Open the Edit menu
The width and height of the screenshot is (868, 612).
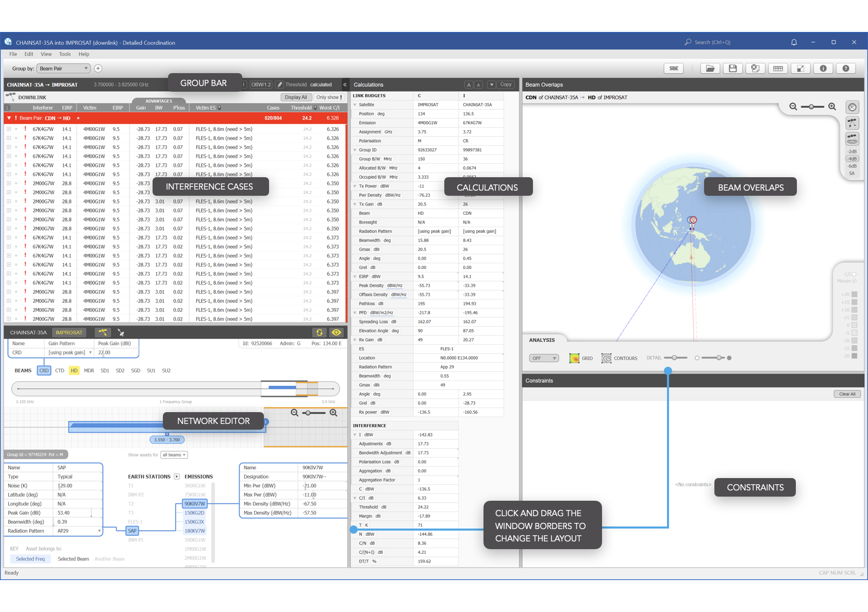click(x=29, y=54)
